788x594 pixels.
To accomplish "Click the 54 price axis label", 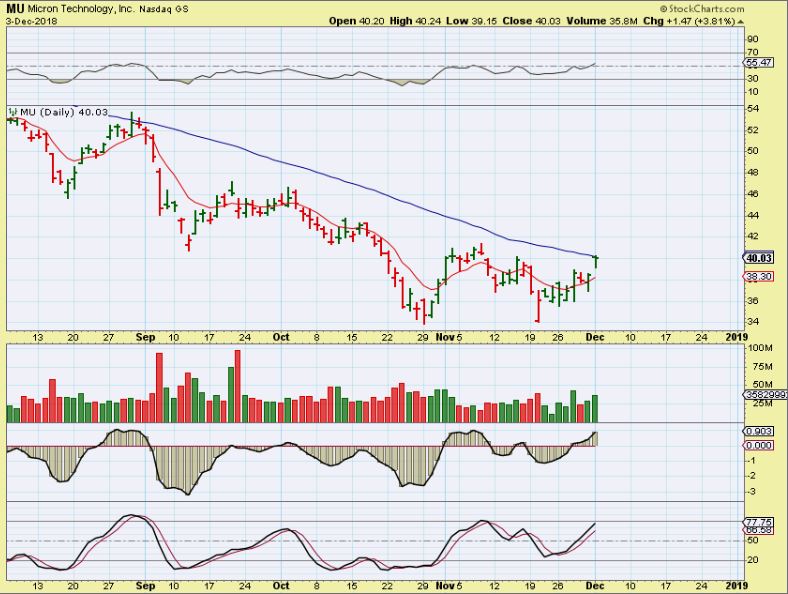I will pyautogui.click(x=753, y=109).
